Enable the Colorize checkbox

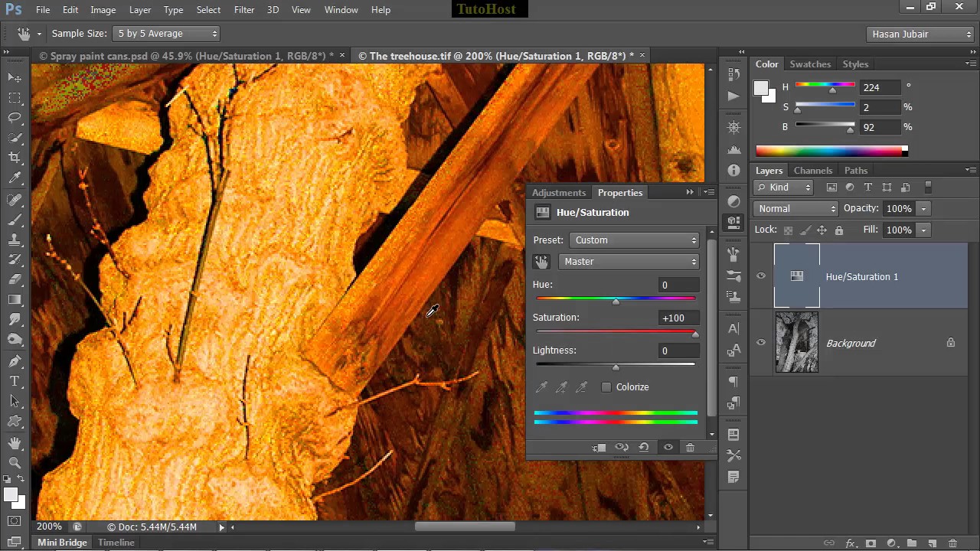[x=606, y=387]
